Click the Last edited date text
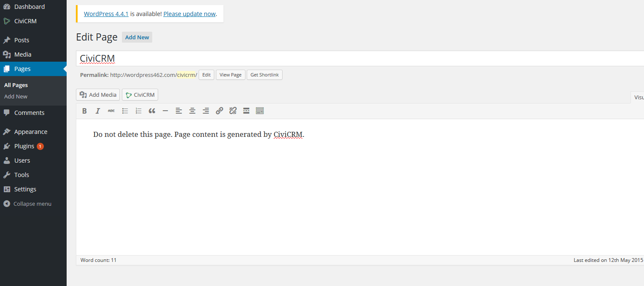 pos(608,260)
